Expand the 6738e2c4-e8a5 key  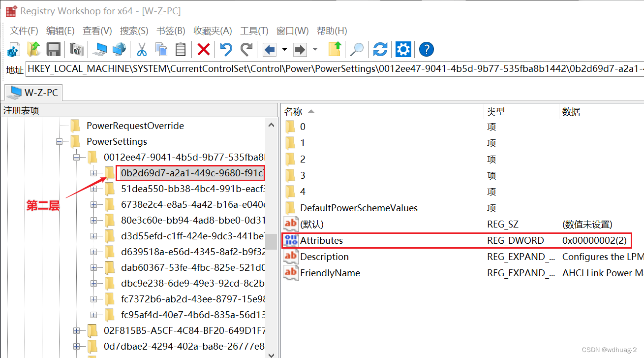(x=93, y=204)
